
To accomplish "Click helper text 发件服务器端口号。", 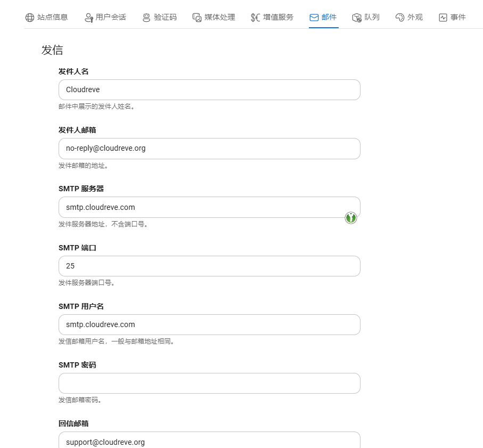I will pyautogui.click(x=87, y=282).
